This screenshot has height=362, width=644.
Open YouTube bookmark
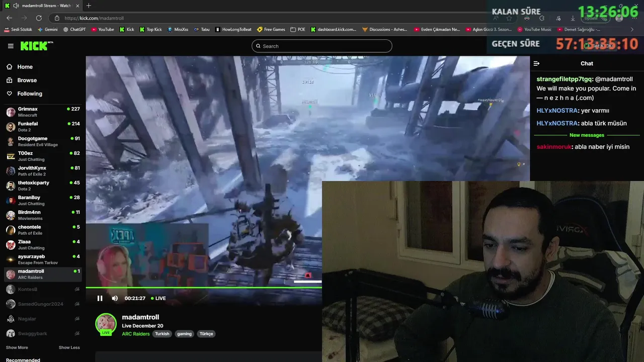[x=103, y=30]
